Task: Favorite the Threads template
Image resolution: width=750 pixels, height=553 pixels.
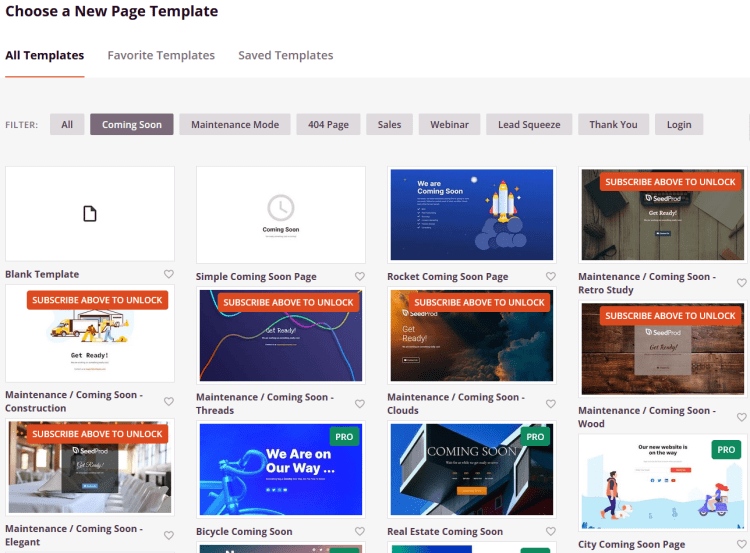Action: coord(360,404)
